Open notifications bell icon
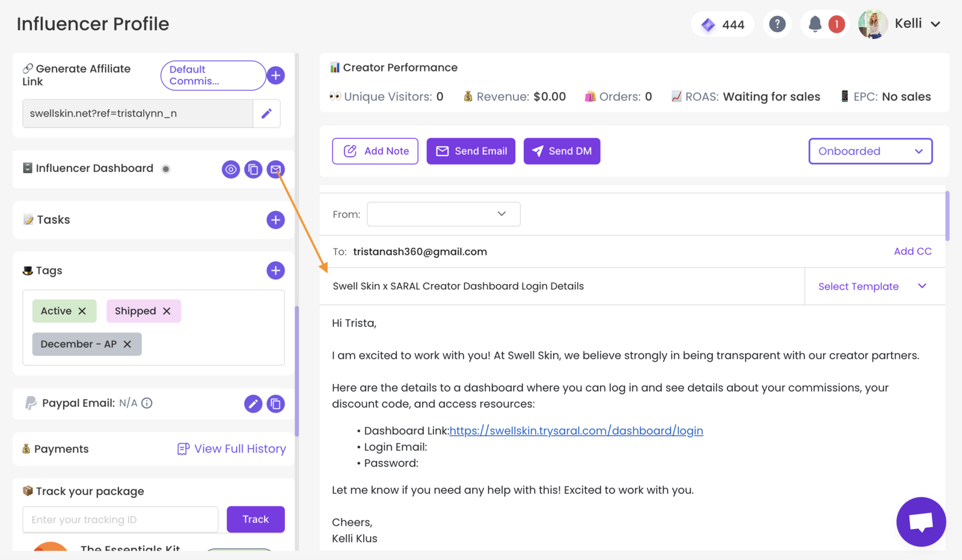The width and height of the screenshot is (962, 560). click(x=815, y=24)
